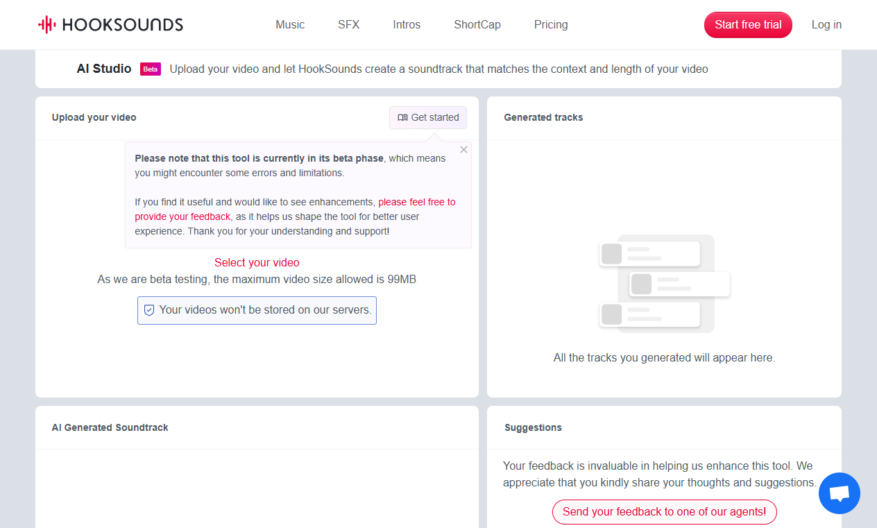
Task: Click the 'AI Studio' heading
Action: tap(104, 69)
